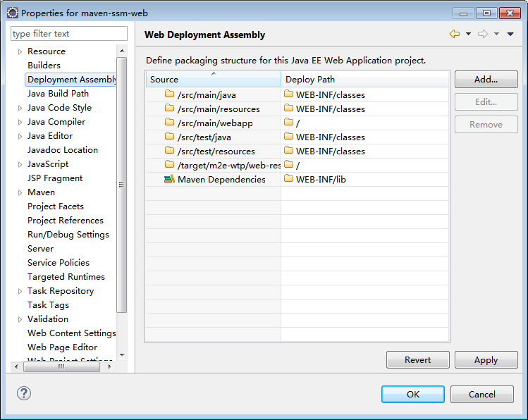
Task: Select the Maven Dependencies source row
Action: coord(213,180)
